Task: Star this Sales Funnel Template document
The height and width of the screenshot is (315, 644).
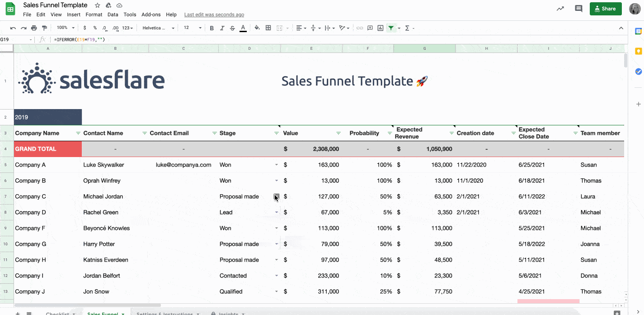Action: click(98, 5)
